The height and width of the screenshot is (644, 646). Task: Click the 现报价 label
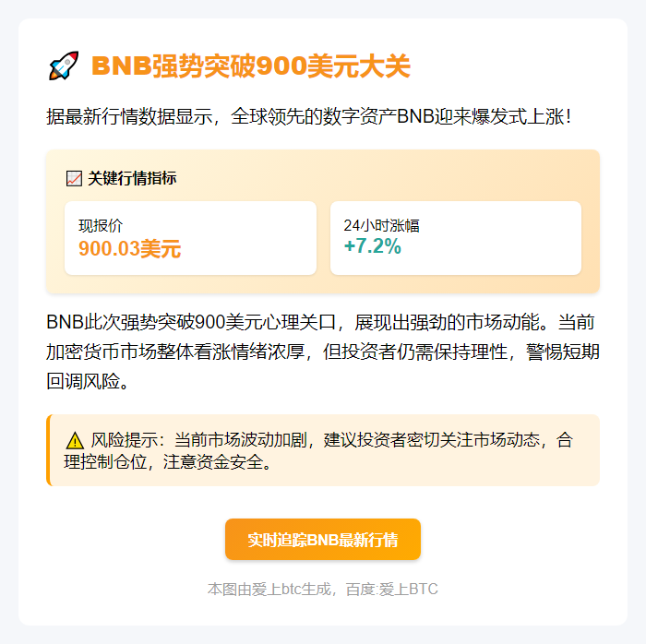tap(100, 225)
